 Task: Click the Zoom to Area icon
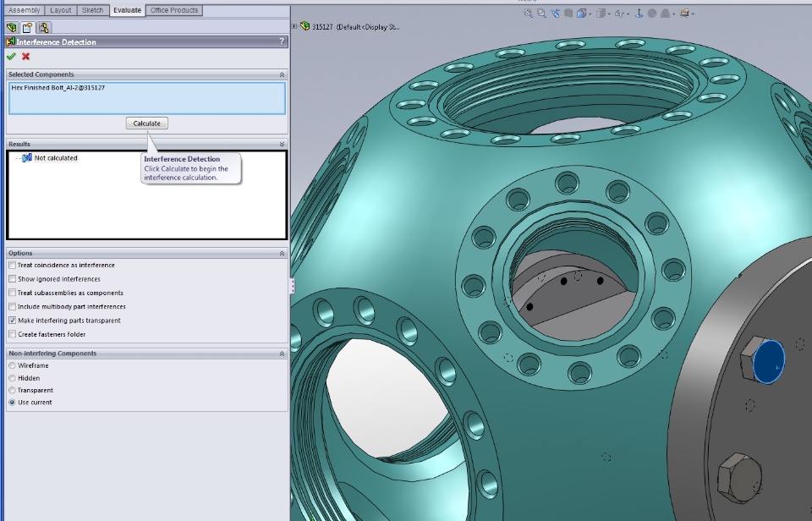tap(541, 14)
